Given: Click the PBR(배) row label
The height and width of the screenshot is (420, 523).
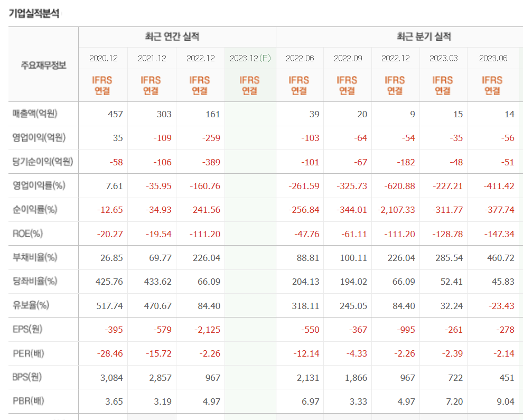Looking at the screenshot, I should (x=29, y=401).
